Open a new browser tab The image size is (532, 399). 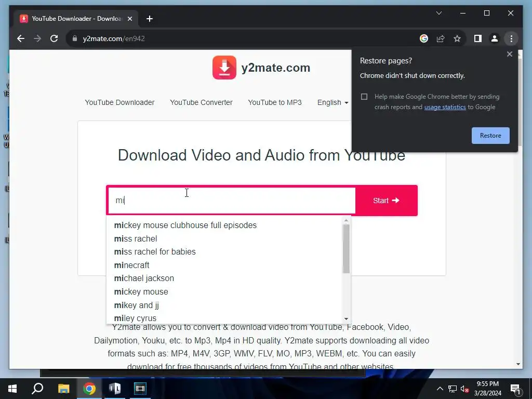coord(150,19)
